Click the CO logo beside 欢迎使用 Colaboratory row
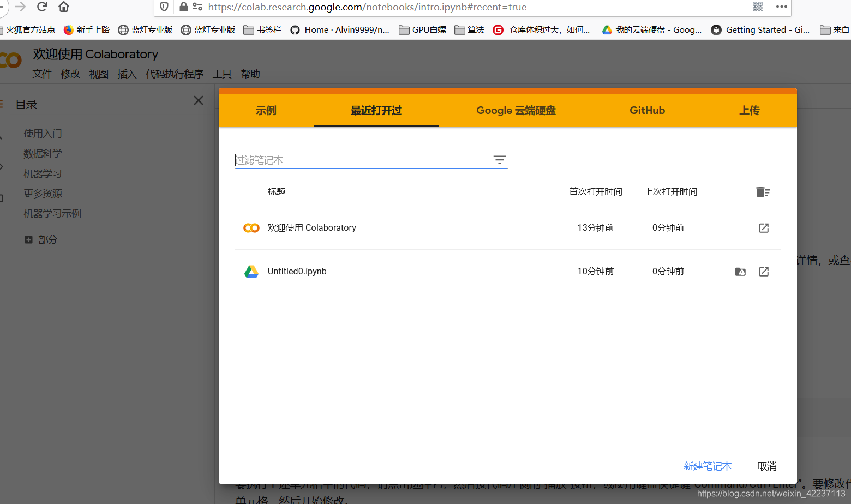Screen dimensions: 851x504 click(x=251, y=228)
